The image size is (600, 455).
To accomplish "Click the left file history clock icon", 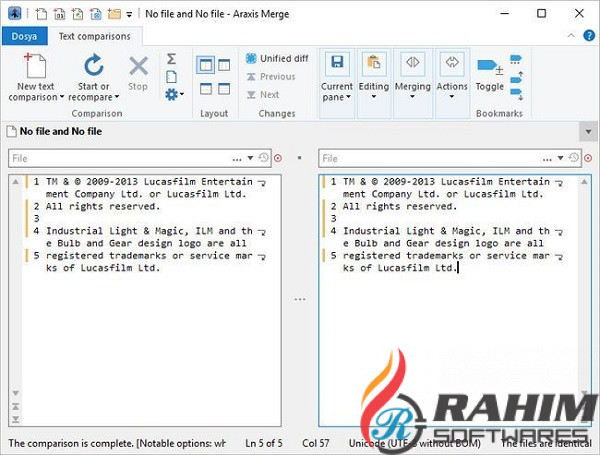I will pyautogui.click(x=263, y=158).
